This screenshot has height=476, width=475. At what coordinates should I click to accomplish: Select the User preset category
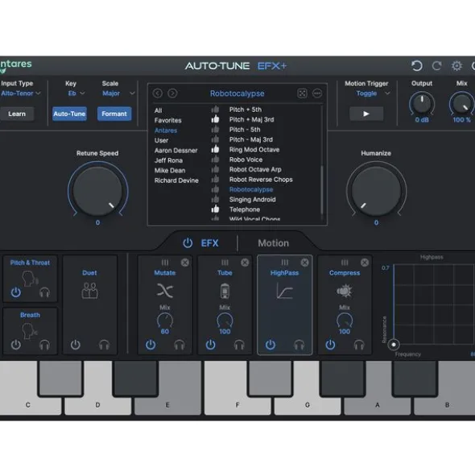click(x=161, y=141)
